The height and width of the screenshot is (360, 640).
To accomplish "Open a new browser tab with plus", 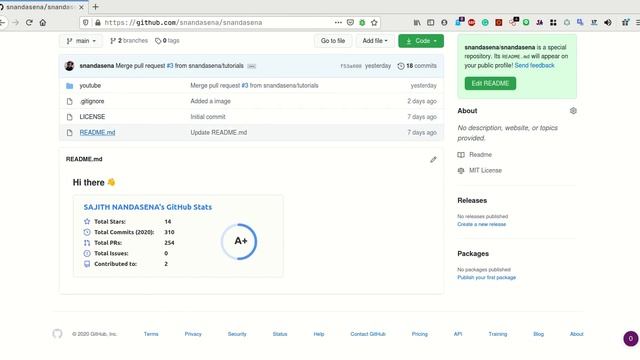I will point(96,7).
